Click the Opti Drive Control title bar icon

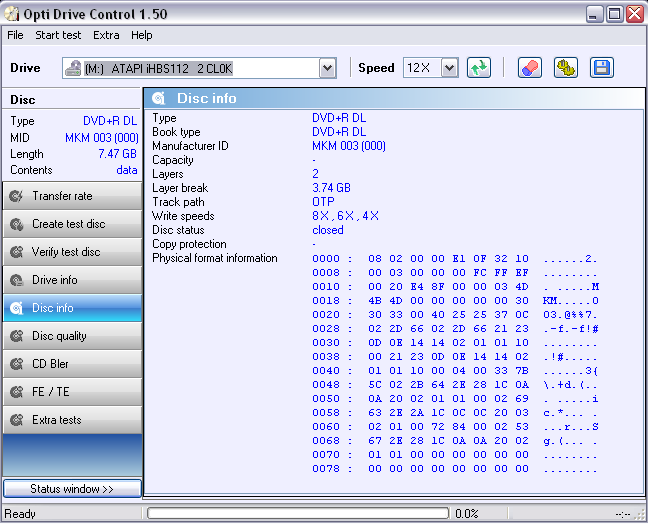pyautogui.click(x=12, y=14)
